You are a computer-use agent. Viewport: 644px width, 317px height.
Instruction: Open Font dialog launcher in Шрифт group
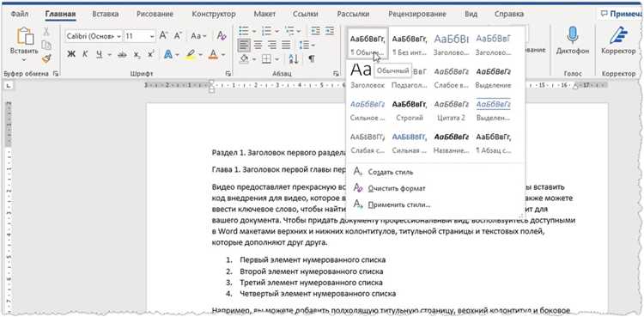coord(228,74)
